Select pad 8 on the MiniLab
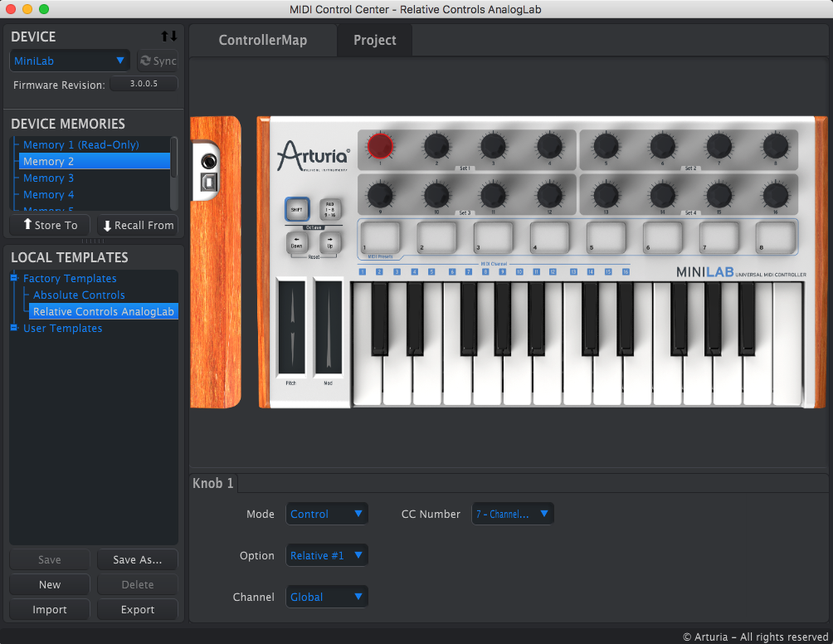 click(x=776, y=237)
